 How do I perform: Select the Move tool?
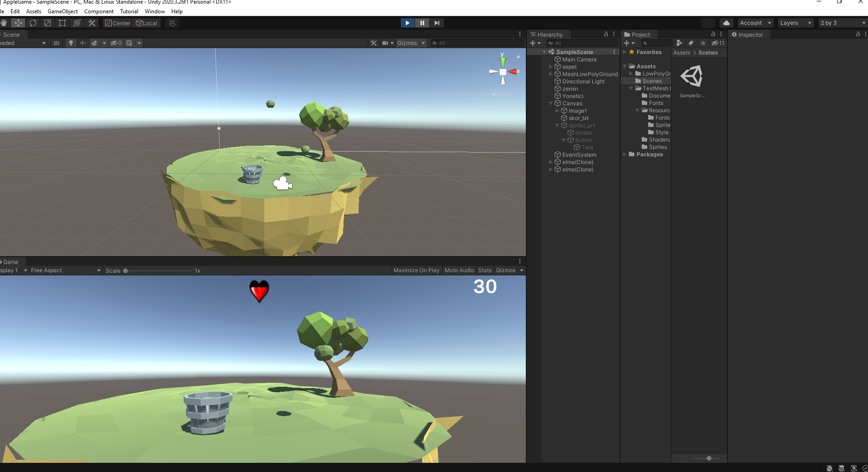pos(18,23)
